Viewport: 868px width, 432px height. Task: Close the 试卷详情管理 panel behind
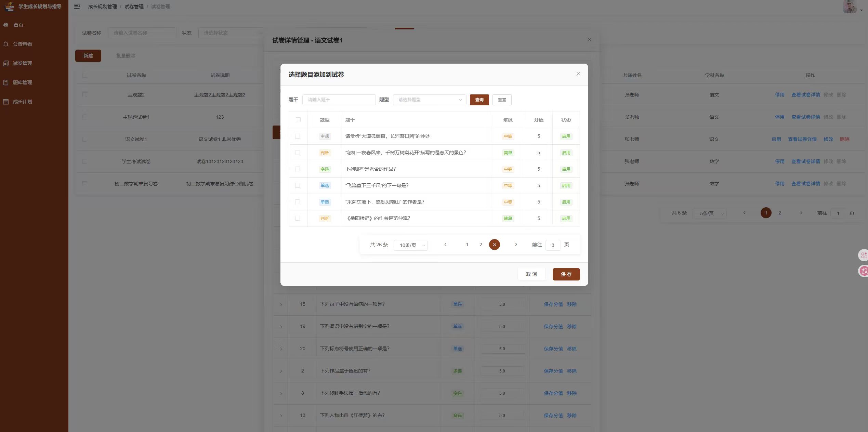tap(589, 40)
